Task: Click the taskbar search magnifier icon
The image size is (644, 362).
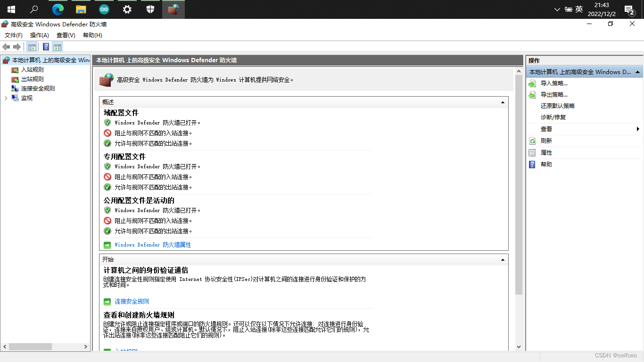Action: [34, 9]
